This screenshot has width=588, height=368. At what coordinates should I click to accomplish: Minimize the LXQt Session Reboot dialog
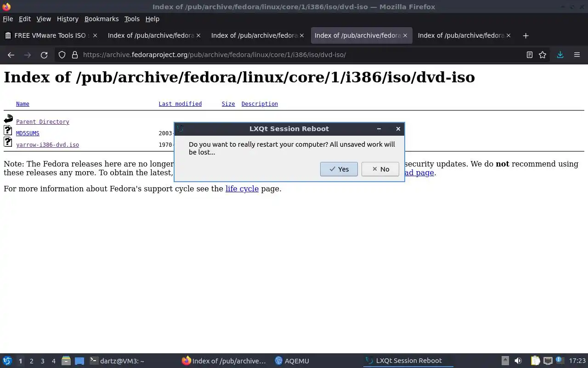coord(379,129)
